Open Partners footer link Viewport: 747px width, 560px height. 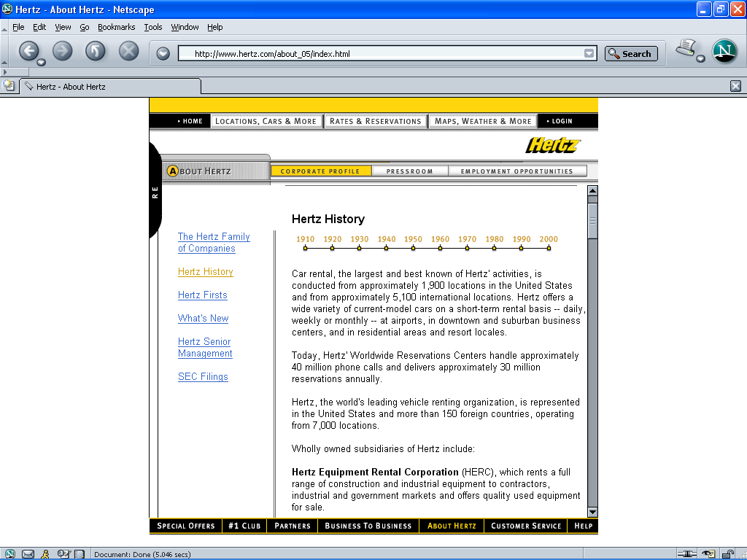coord(293,526)
